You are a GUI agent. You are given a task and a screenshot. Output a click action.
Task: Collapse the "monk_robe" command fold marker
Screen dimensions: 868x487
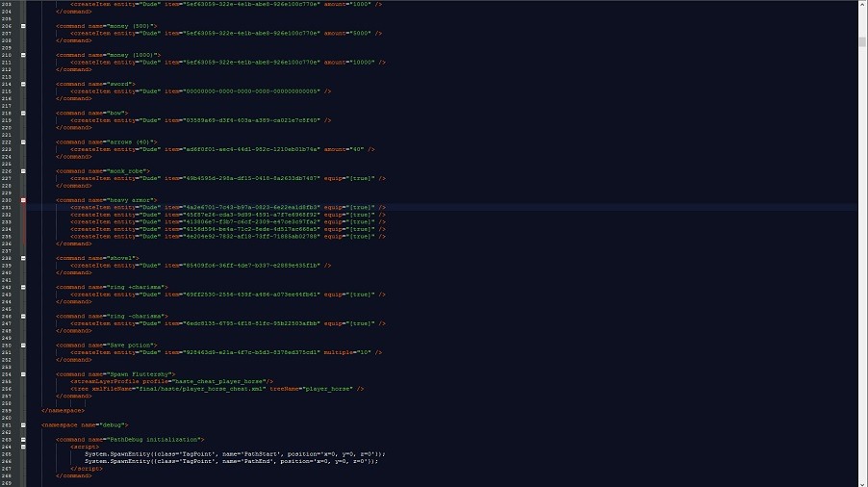23,171
